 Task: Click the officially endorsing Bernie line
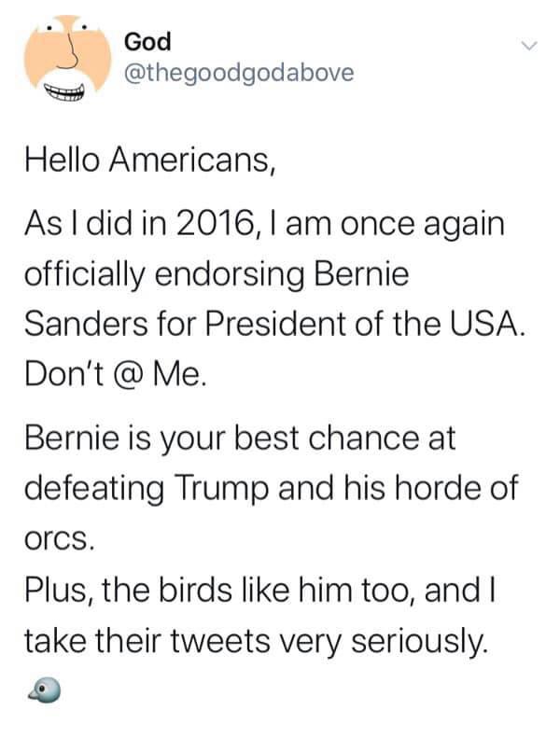pyautogui.click(x=217, y=274)
